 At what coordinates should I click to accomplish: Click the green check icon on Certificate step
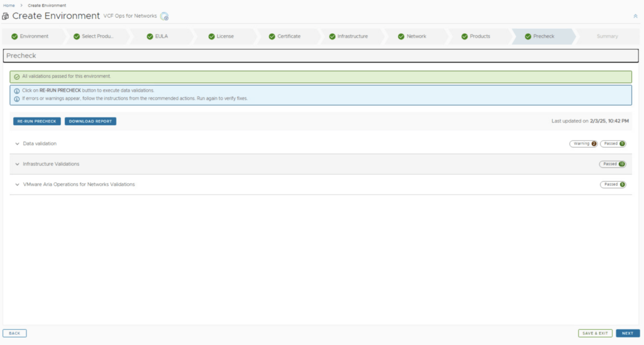pos(272,36)
